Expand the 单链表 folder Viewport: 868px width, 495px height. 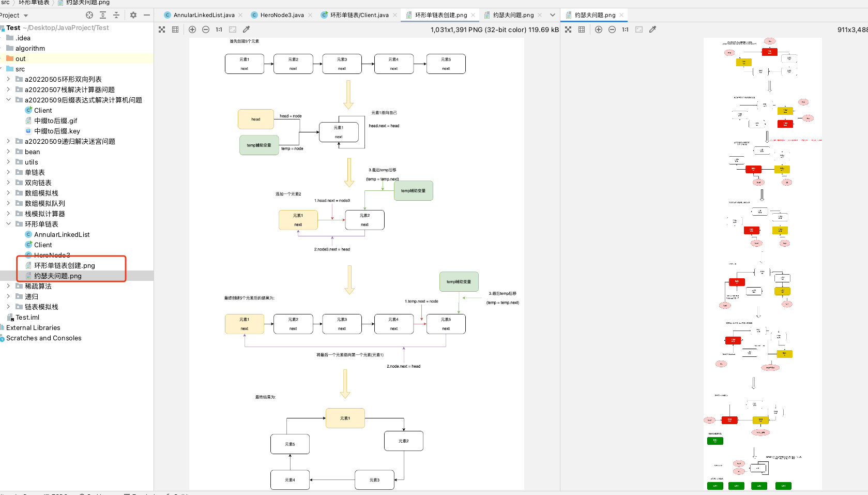pos(8,172)
